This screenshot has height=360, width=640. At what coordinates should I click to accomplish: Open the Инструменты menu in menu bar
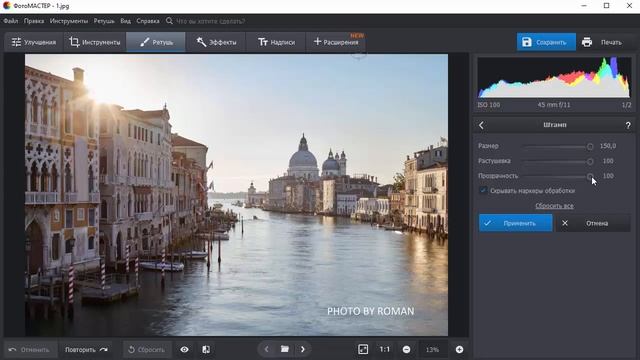click(x=69, y=21)
